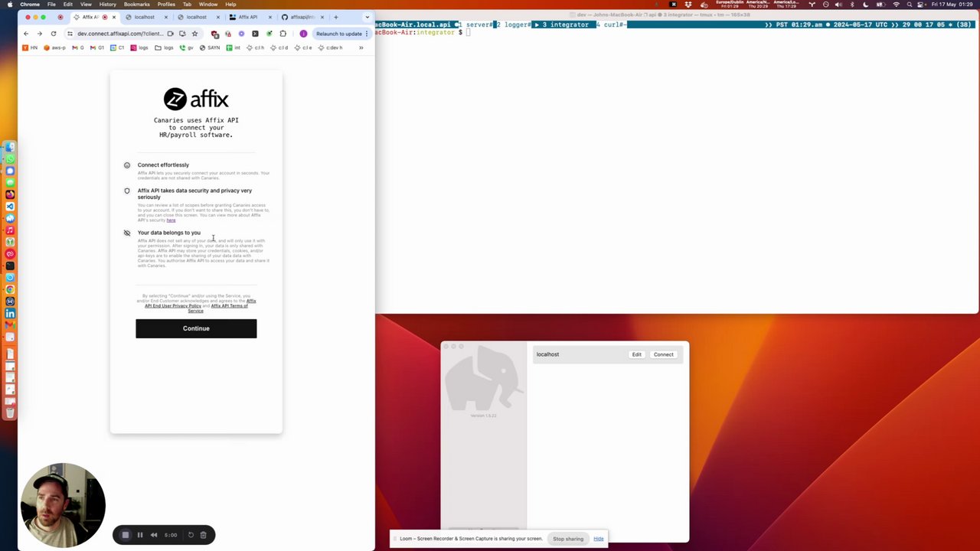This screenshot has width=980, height=551.
Task: Click the Continue button
Action: point(196,328)
